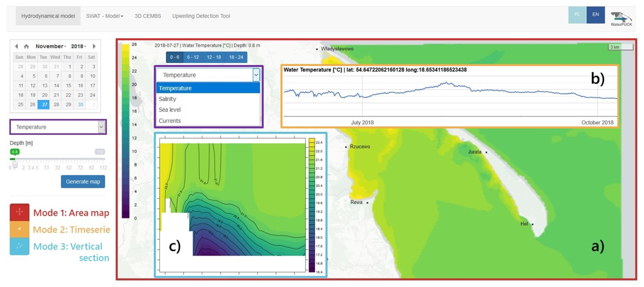Activate the Vertical section mode icon
This screenshot has height=287, width=644.
(x=19, y=246)
